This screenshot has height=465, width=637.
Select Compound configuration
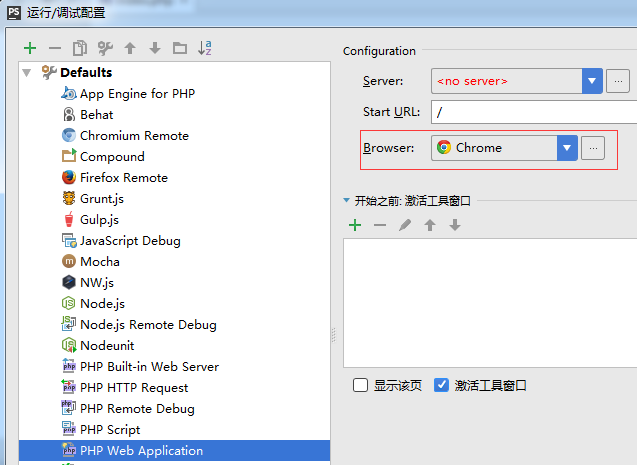point(174,157)
